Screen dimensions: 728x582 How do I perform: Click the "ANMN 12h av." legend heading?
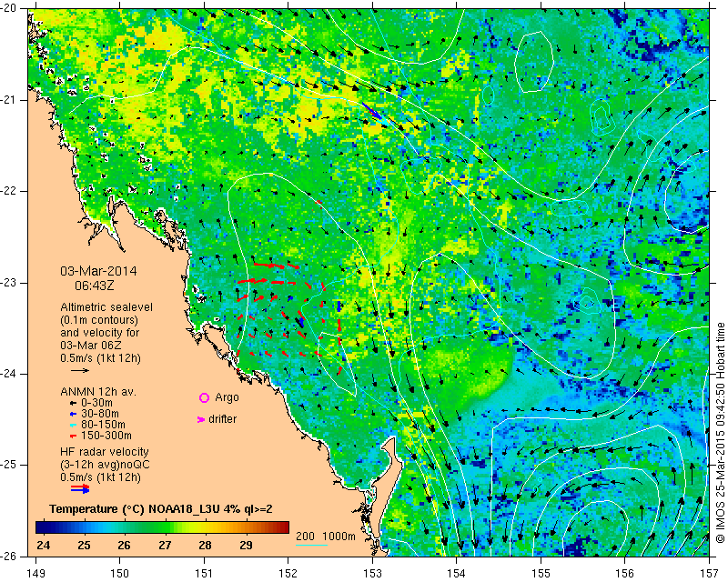(x=98, y=392)
